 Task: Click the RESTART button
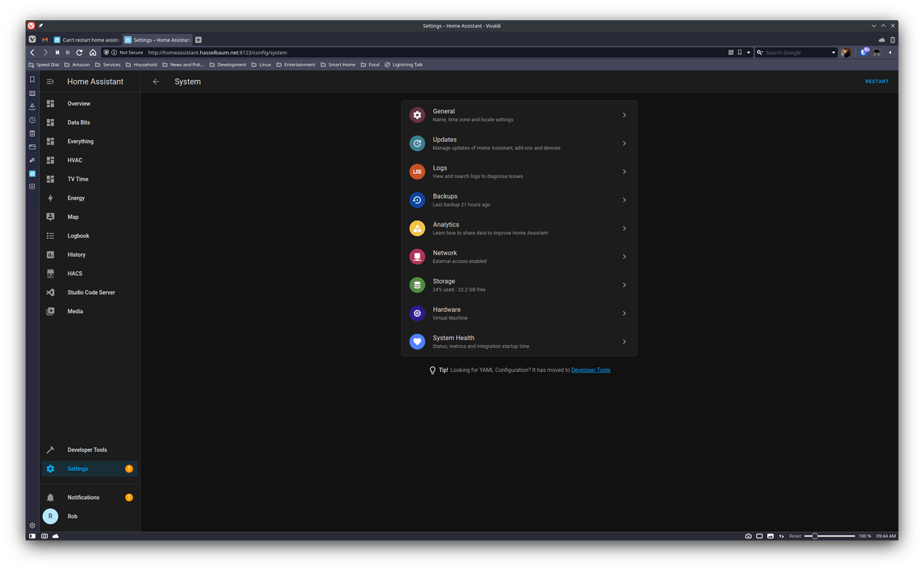click(x=876, y=81)
